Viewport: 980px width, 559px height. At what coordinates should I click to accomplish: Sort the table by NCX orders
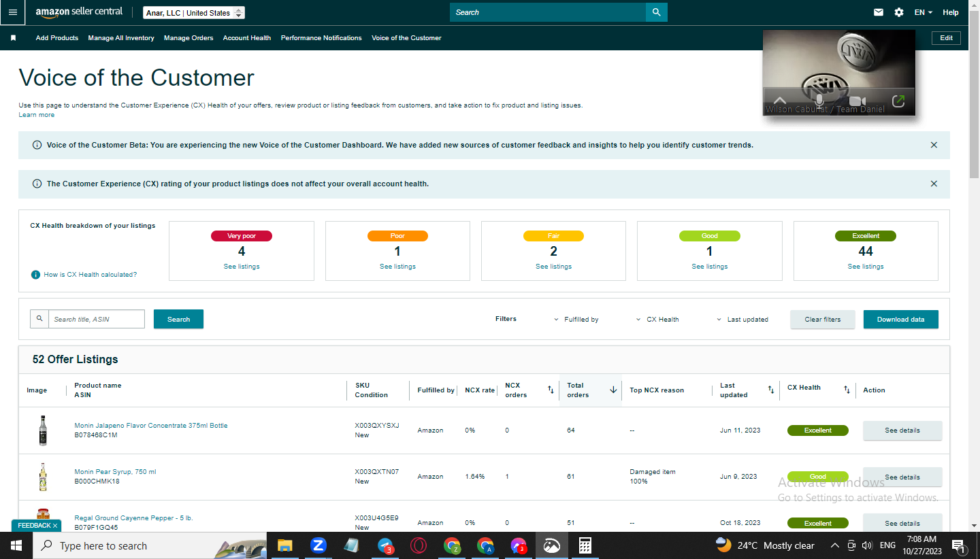551,390
